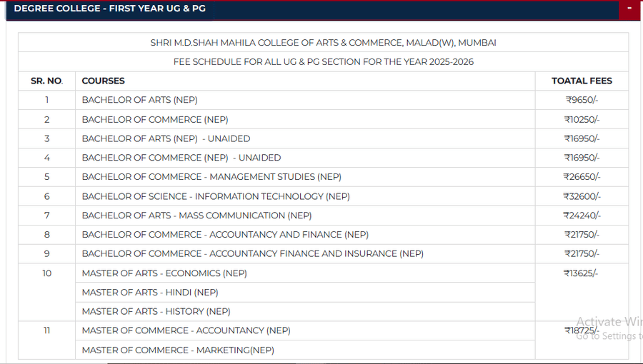Click the COURSES column header
Image resolution: width=643 pixels, height=364 pixels.
[104, 81]
